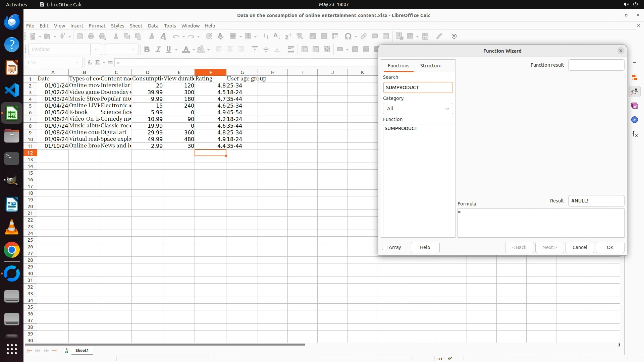Open the Functions sidebar deck icon
Screen dimensions: 644x362
[x=634, y=134]
